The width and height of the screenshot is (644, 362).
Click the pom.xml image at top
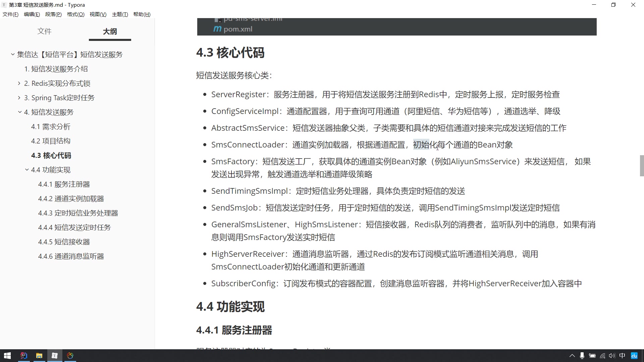(397, 27)
